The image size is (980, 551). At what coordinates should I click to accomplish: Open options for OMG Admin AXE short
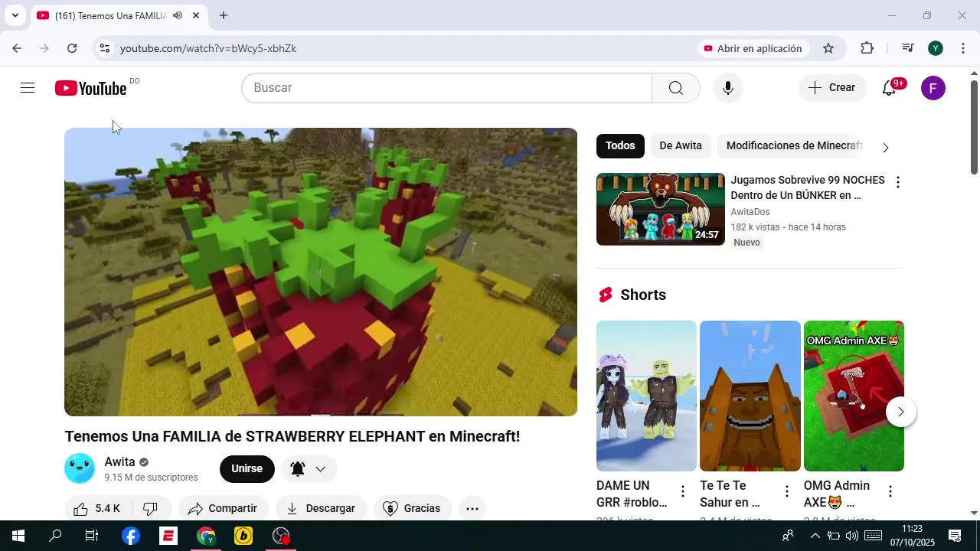[890, 491]
